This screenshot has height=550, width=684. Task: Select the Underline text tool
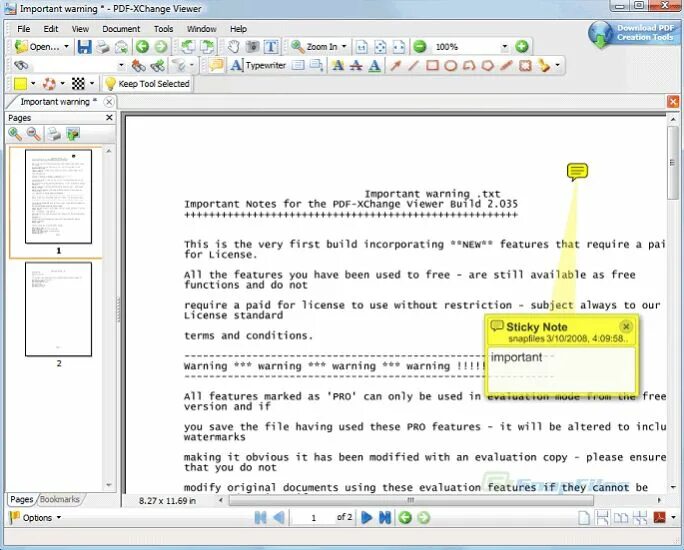click(x=374, y=65)
